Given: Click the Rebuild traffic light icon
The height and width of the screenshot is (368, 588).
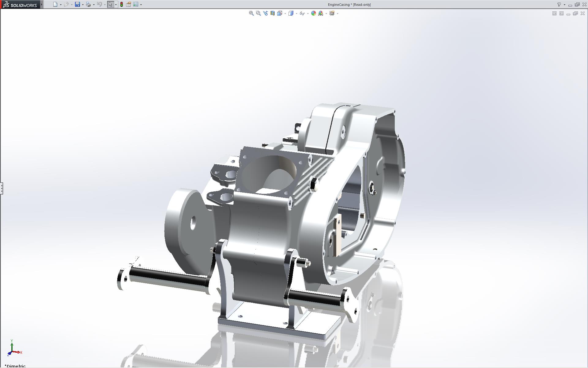Looking at the screenshot, I should click(122, 4).
